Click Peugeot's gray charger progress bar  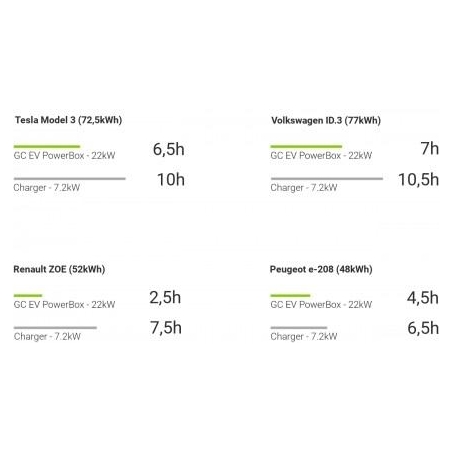coord(299,328)
